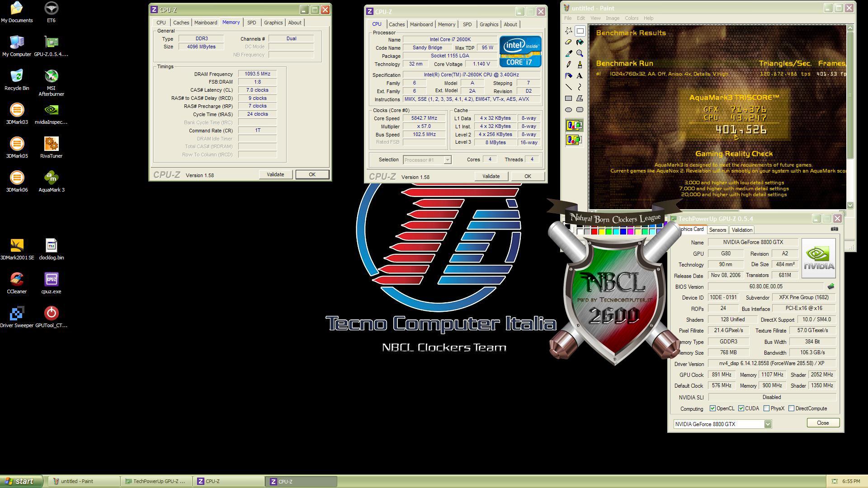Select Paint's Free-Form Select tool
The image size is (868, 488).
[x=569, y=31]
